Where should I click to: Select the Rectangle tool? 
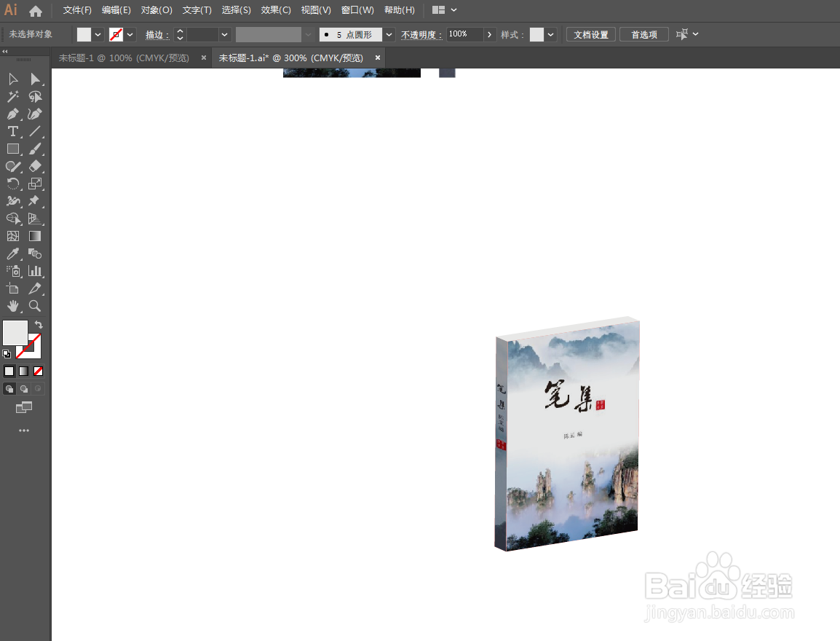click(x=13, y=149)
